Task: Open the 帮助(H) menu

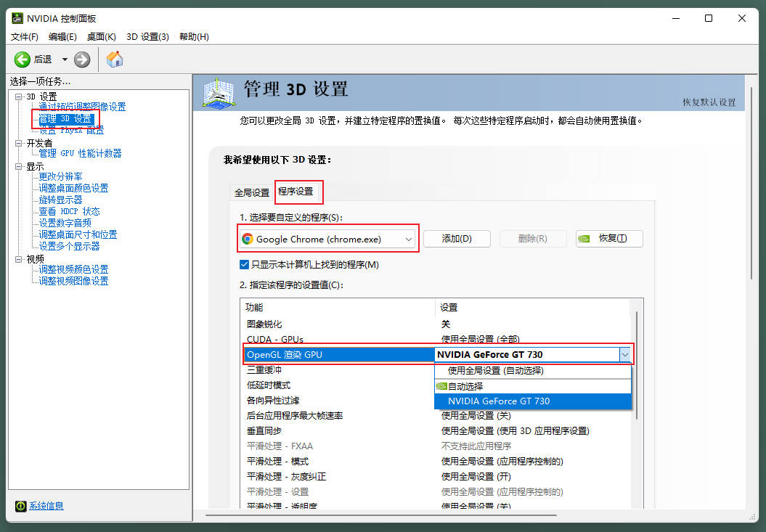Action: coord(194,37)
